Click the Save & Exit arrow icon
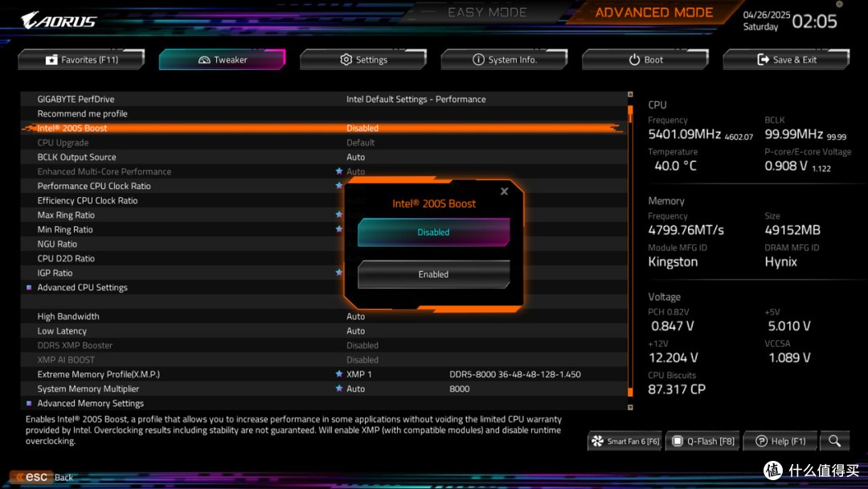868x489 pixels. point(763,60)
